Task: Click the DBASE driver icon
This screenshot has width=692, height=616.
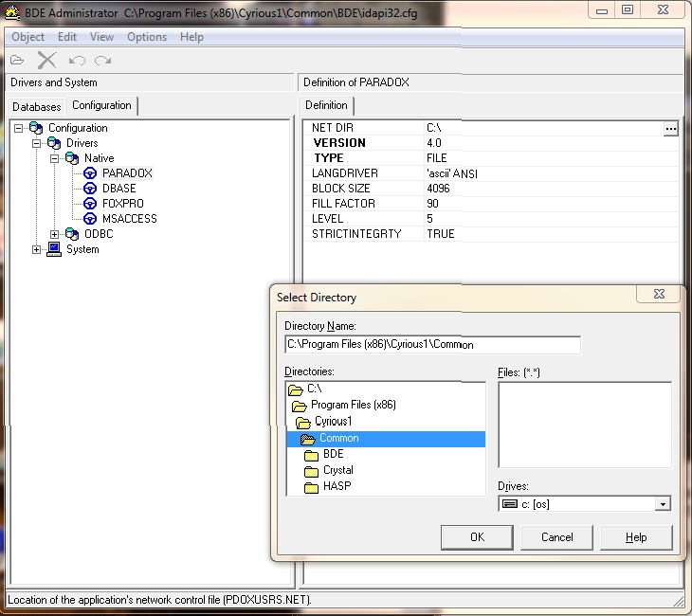Action: (90, 189)
